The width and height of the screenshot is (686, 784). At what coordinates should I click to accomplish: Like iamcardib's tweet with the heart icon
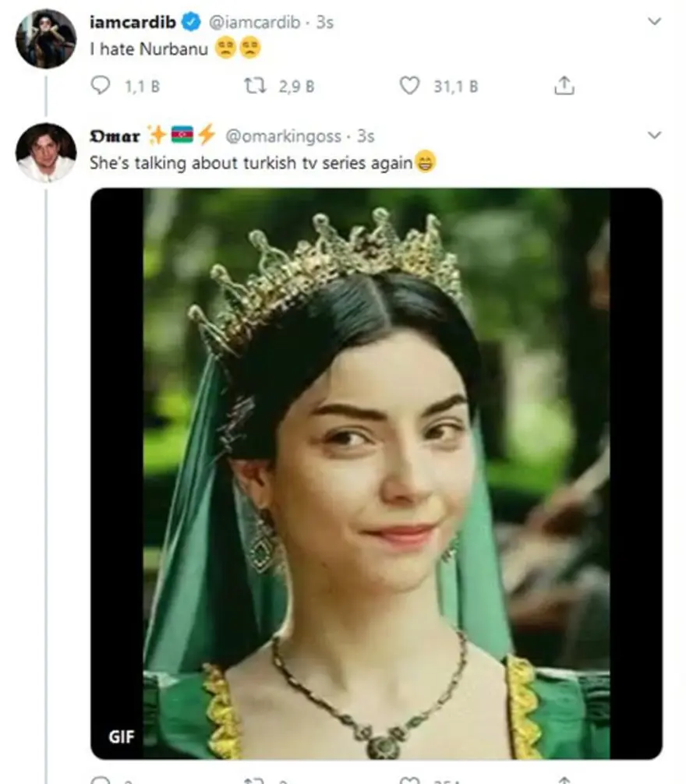[409, 86]
